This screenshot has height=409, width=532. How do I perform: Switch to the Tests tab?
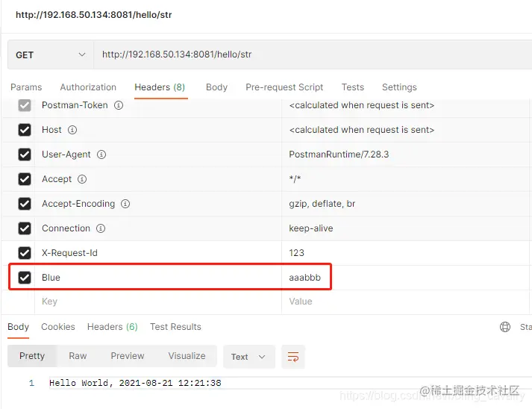352,87
